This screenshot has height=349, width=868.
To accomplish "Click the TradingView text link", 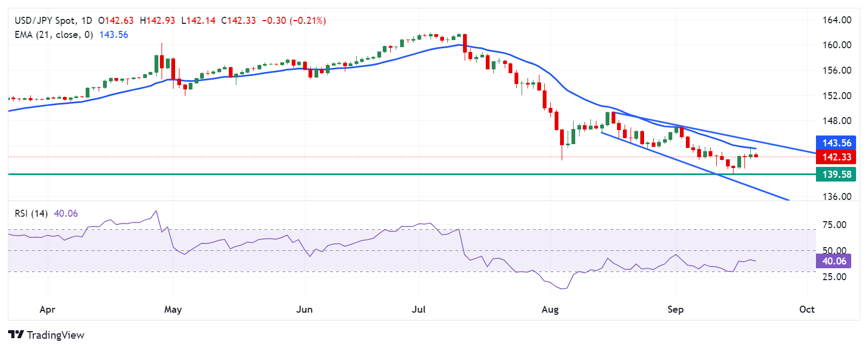I will pos(55,335).
